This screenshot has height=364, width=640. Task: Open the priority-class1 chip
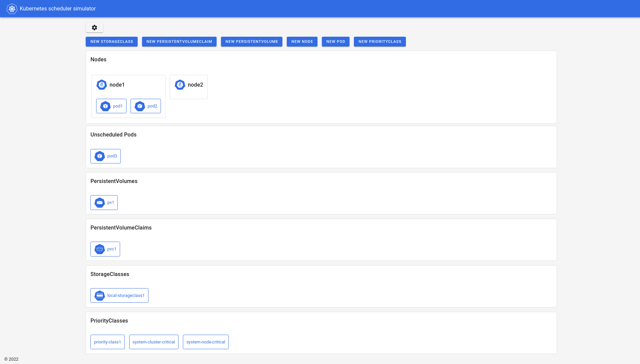click(108, 342)
